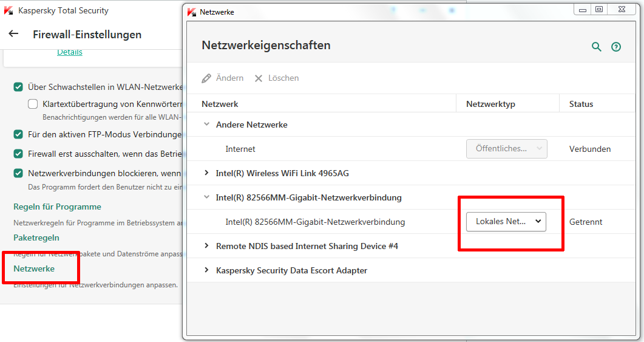644x342 pixels.
Task: Open the Lokales Netzwerk type dropdown
Action: (506, 222)
